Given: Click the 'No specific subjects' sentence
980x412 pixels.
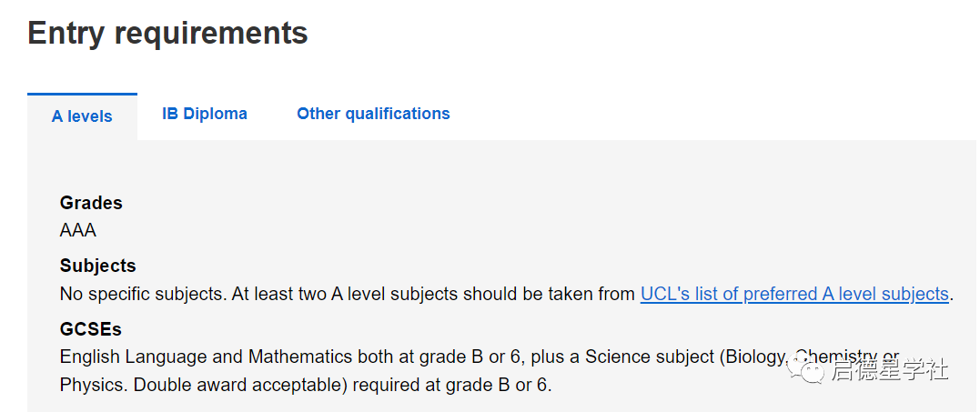Looking at the screenshot, I should [x=143, y=294].
